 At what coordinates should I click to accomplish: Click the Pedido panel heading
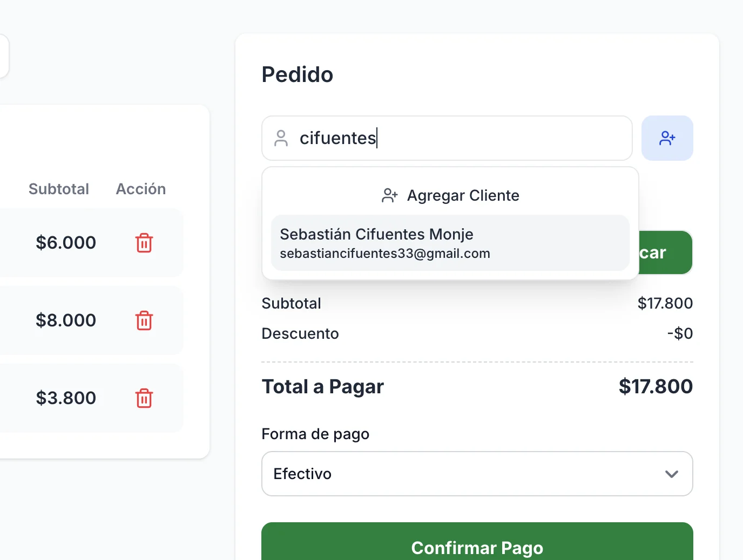pos(298,74)
